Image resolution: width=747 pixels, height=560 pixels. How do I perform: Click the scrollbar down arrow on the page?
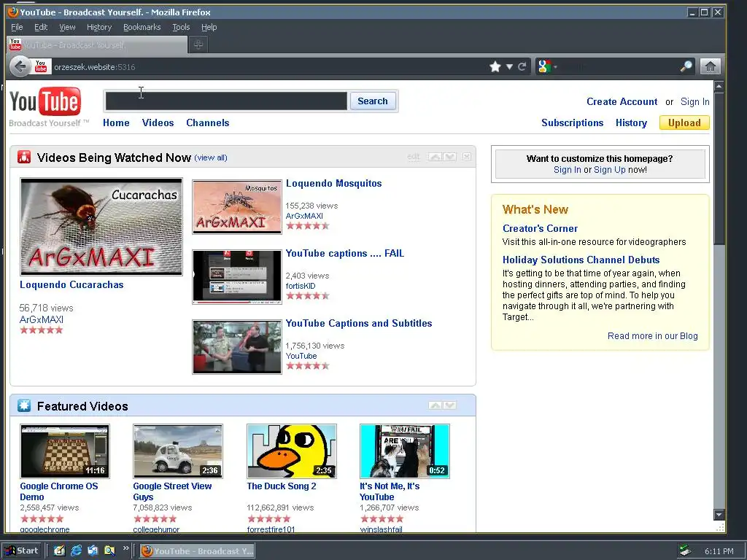719,515
